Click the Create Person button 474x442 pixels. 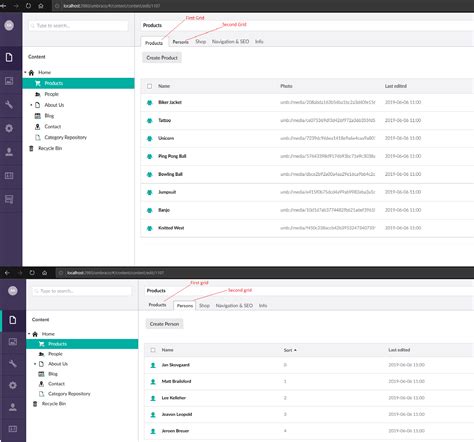[x=164, y=324]
